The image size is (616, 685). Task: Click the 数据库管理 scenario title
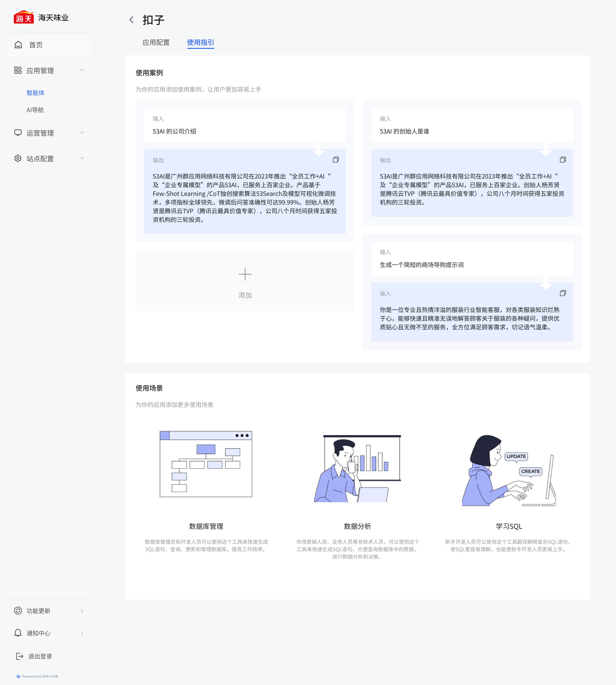click(206, 526)
